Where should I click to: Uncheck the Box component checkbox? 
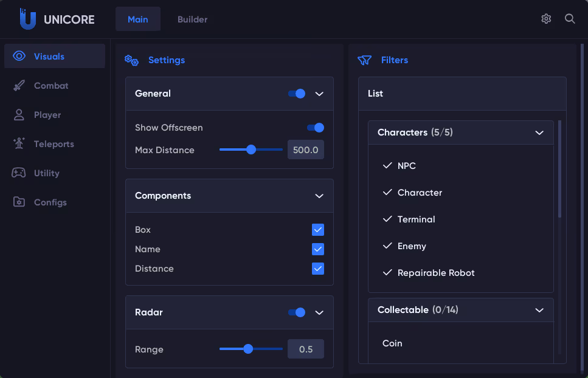[318, 230]
